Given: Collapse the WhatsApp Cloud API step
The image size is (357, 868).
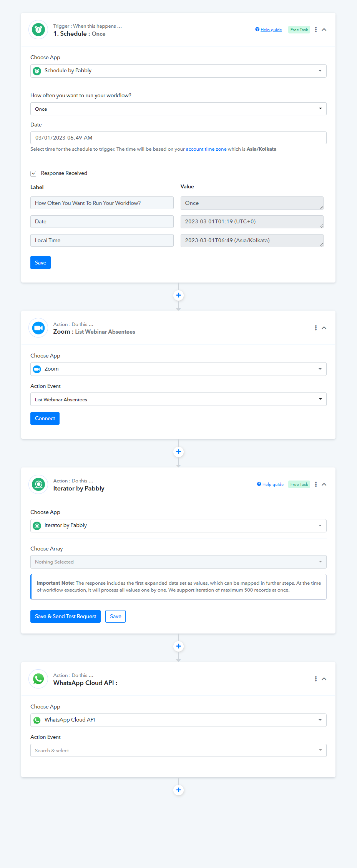Looking at the screenshot, I should tap(324, 679).
